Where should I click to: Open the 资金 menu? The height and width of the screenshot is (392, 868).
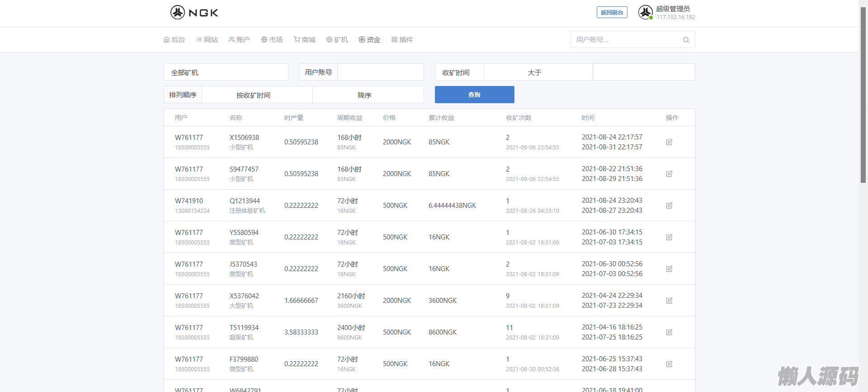pos(369,40)
